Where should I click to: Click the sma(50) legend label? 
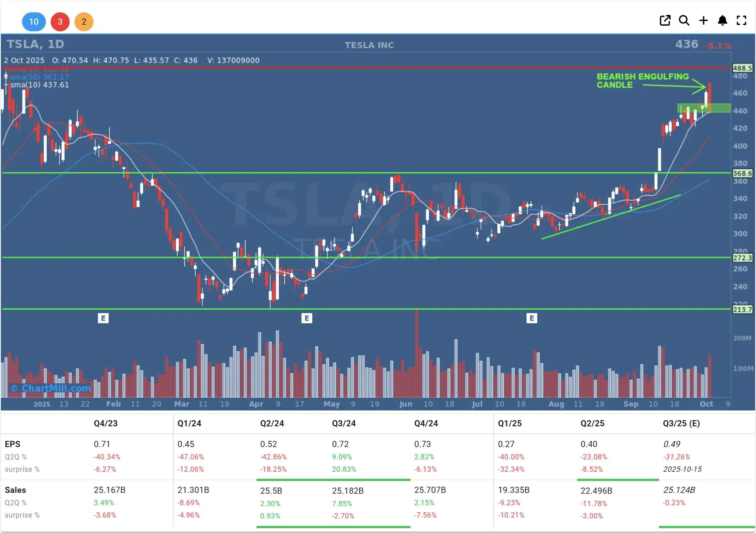40,77
